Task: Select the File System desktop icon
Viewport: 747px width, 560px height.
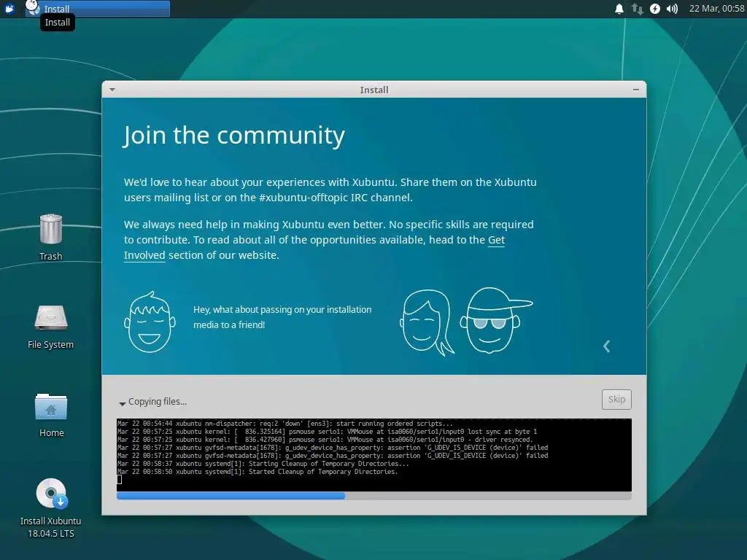Action: [51, 327]
